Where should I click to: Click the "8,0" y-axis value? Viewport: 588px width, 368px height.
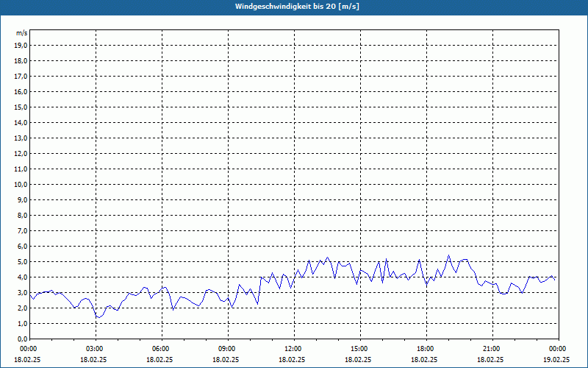coord(23,215)
